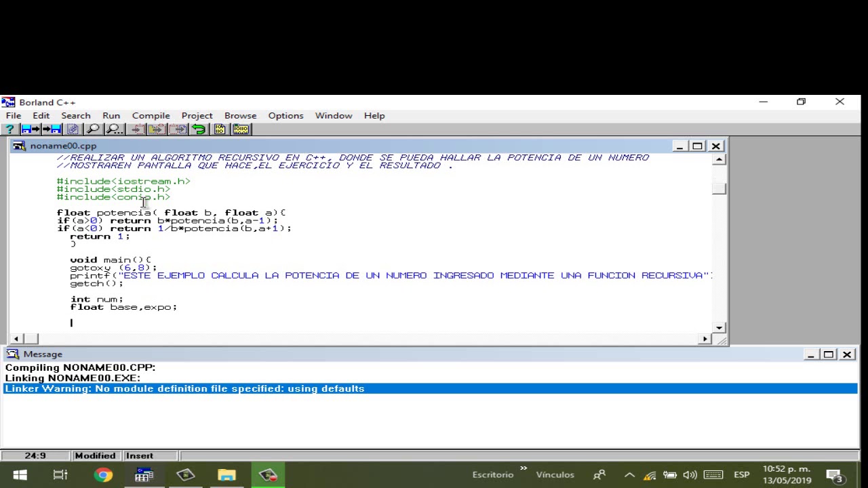Click the editor vertical scrollbar thumb
The image size is (868, 488).
tap(719, 188)
